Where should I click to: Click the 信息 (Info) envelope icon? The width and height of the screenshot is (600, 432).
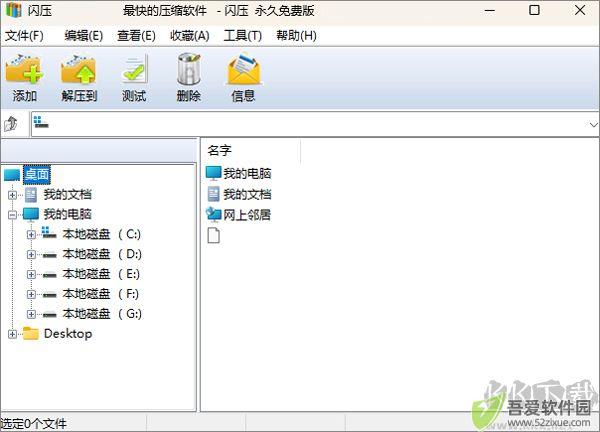243,69
